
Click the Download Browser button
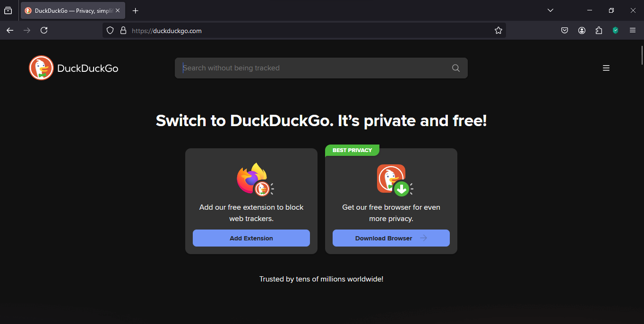click(x=391, y=238)
